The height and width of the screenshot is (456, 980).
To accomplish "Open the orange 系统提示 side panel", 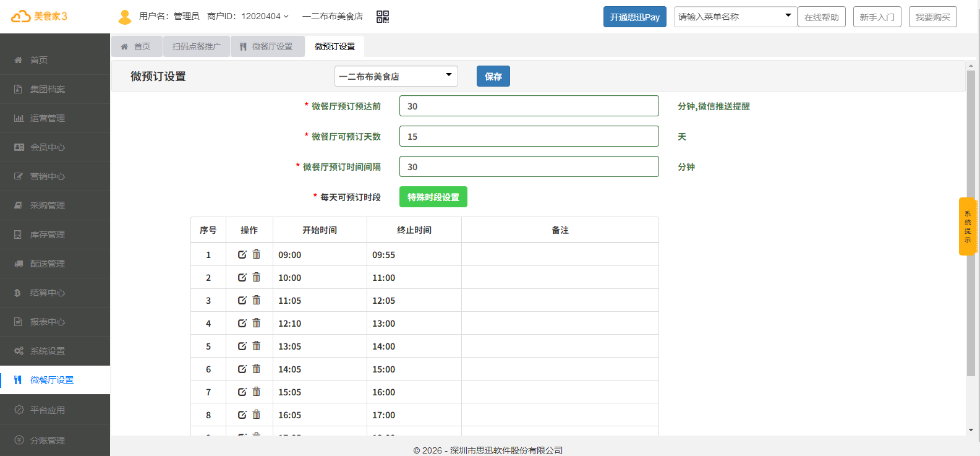I will (967, 226).
